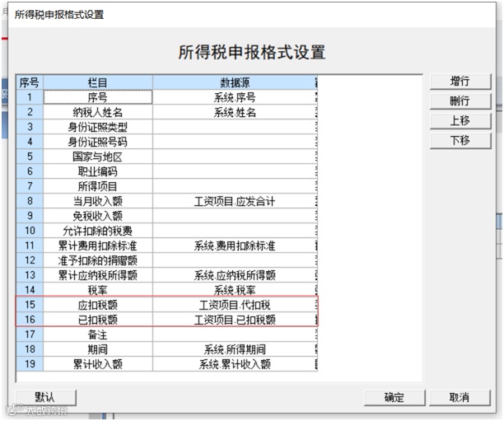Click the 系统.累计收入额 data source cell
Screen dimensions: 504x421
click(x=235, y=364)
